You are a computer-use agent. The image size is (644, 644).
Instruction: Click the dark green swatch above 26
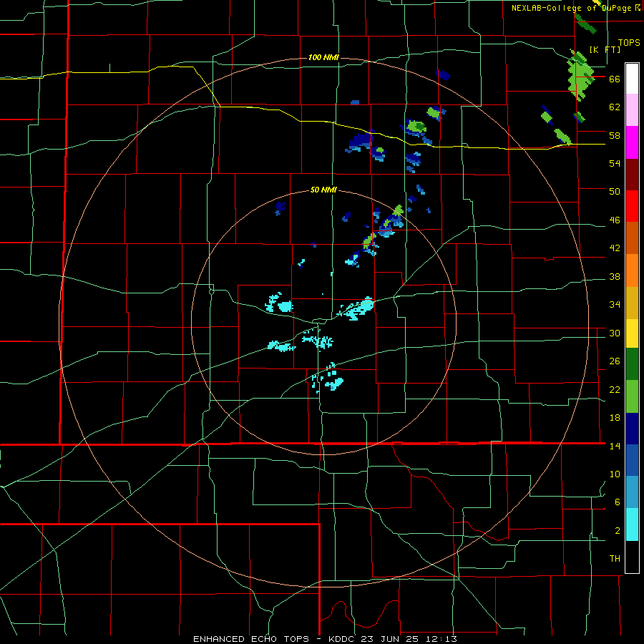632,364
